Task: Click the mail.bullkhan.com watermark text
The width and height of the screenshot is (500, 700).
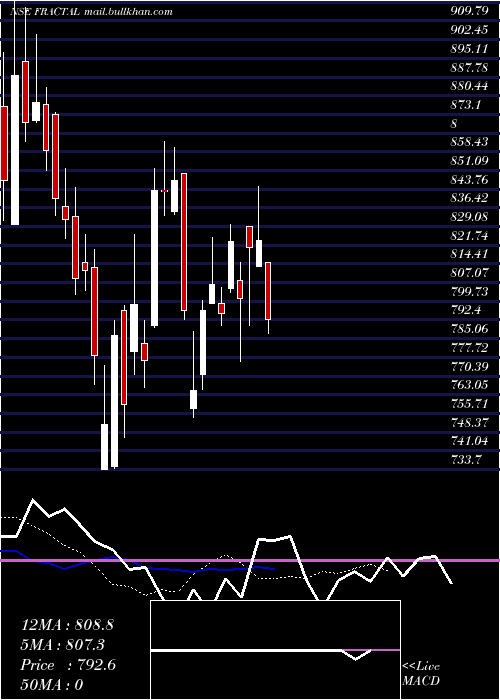Action: [128, 12]
